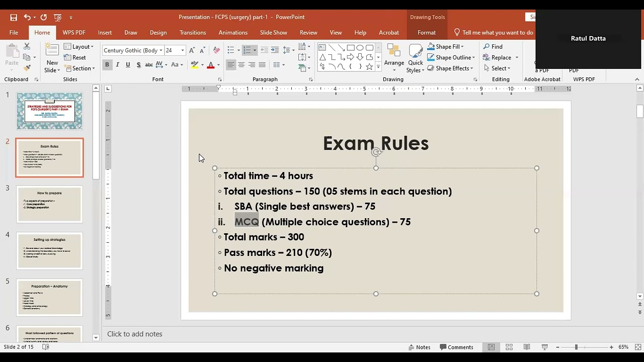Open the Arrange menu
This screenshot has width=644, height=362.
tap(394, 58)
